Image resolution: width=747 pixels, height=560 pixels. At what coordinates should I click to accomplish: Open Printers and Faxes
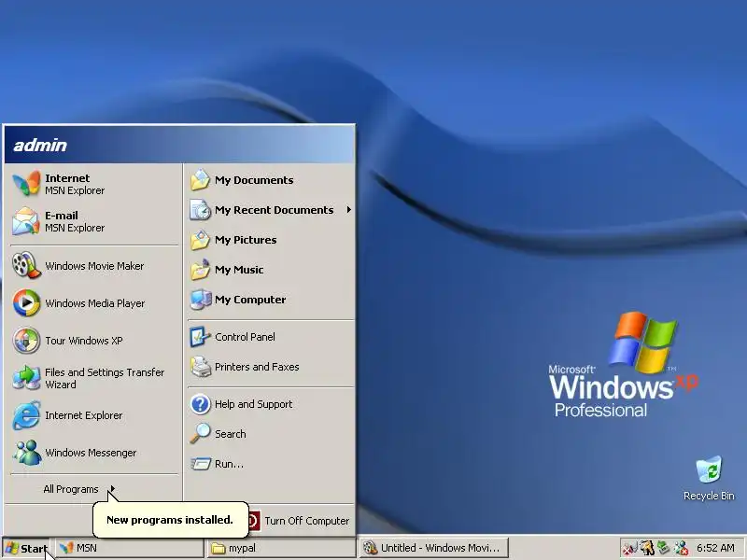(270, 367)
